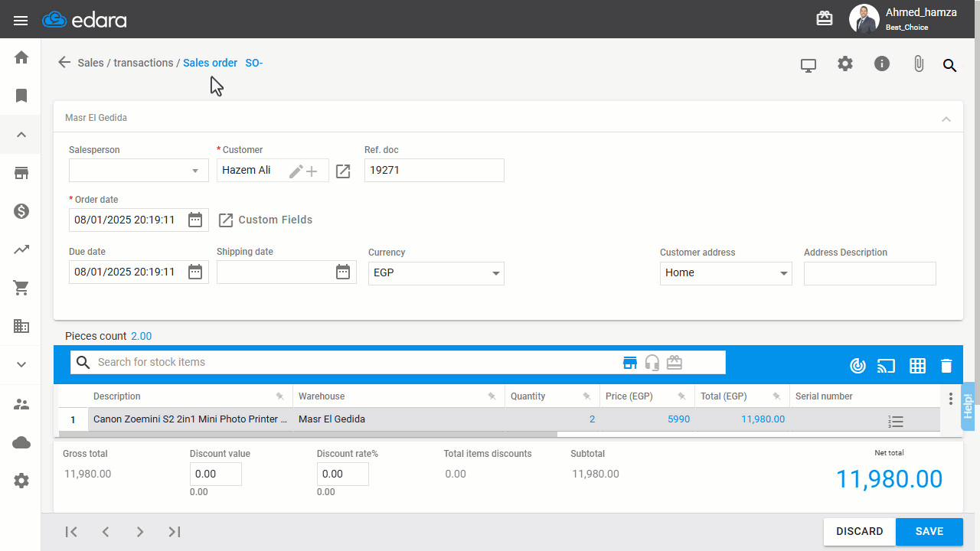The image size is (980, 551).
Task: Open the page settings gear icon
Action: (845, 64)
